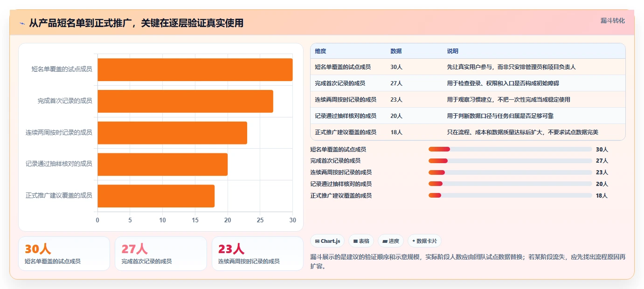The image size is (644, 289).
Task: Click description 先让真实用户参与，而非只安排管理员和项目负责人
Action: tap(511, 67)
